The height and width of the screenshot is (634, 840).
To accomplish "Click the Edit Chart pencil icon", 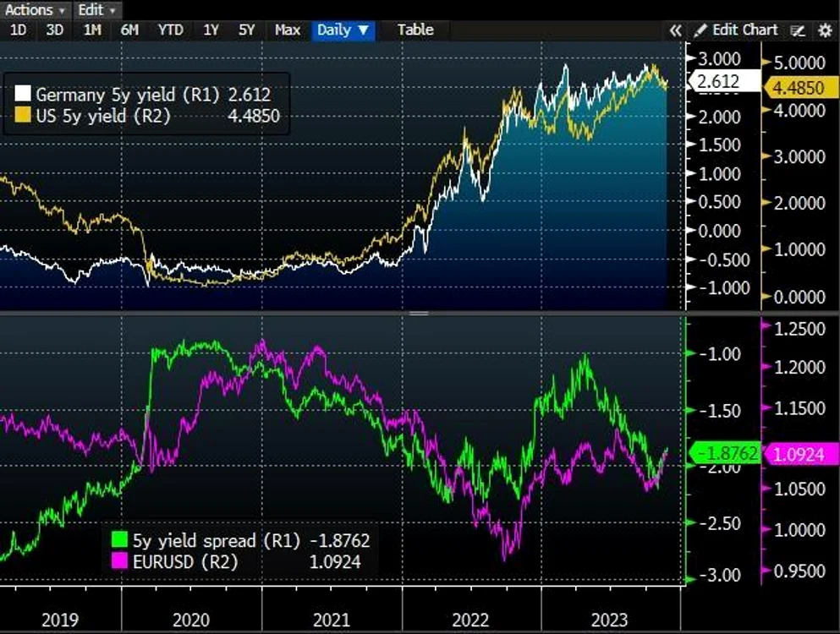I will tap(700, 30).
